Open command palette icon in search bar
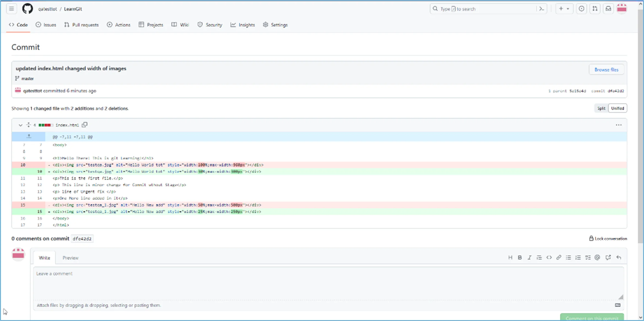The height and width of the screenshot is (321, 644). [x=542, y=9]
